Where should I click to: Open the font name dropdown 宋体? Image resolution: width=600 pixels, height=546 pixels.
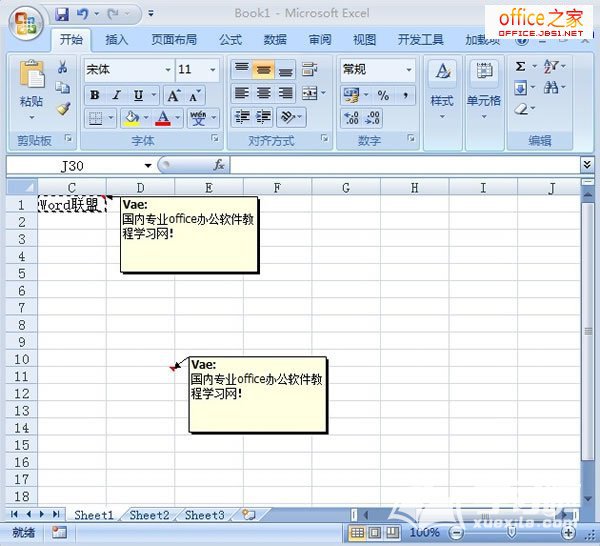[168, 70]
